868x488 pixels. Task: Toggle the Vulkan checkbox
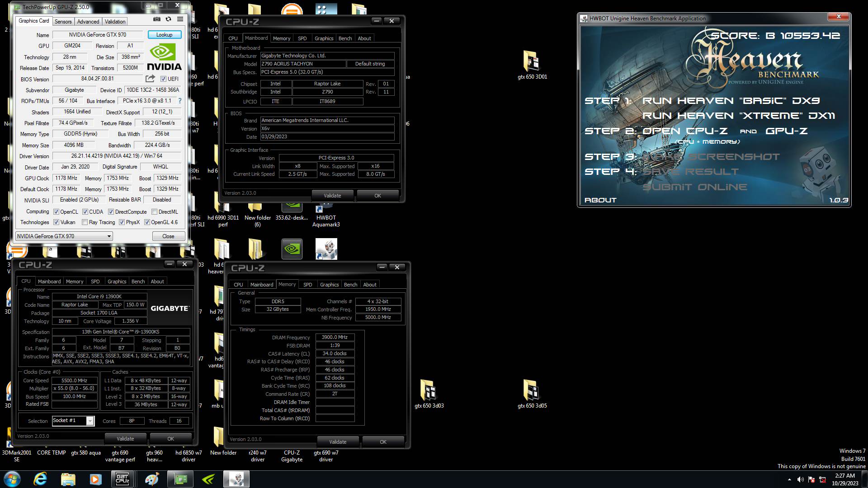coord(56,222)
